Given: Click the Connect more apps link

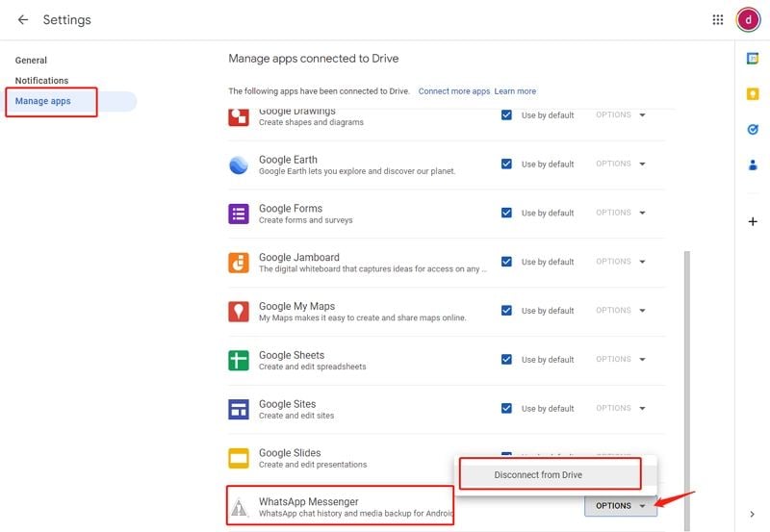Looking at the screenshot, I should [454, 91].
